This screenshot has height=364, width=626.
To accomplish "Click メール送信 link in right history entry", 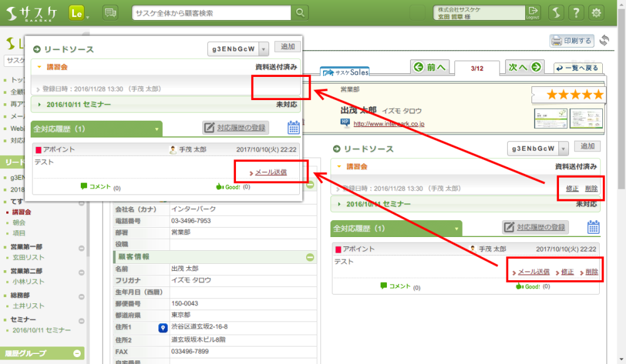I will (533, 272).
